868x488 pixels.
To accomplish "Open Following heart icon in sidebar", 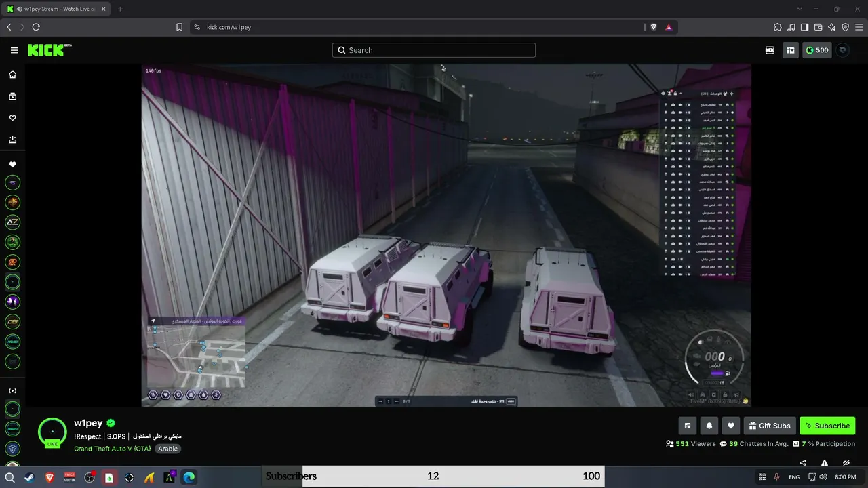I will point(12,118).
